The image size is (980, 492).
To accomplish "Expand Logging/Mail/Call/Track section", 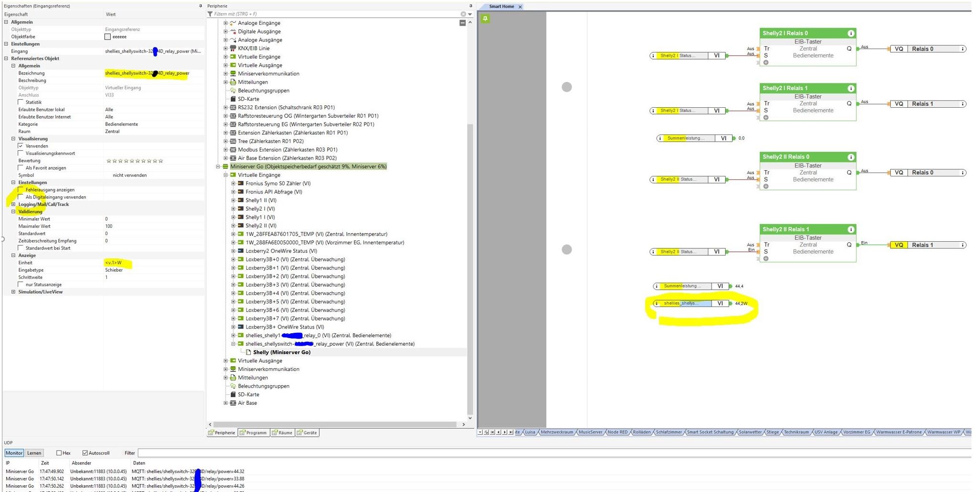I will (13, 205).
